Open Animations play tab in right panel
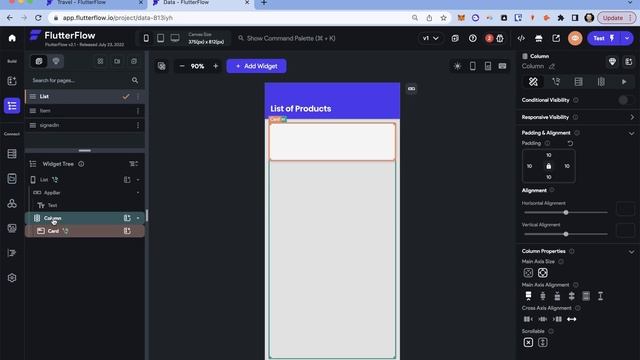Viewport: 640px width, 360px height. click(624, 82)
